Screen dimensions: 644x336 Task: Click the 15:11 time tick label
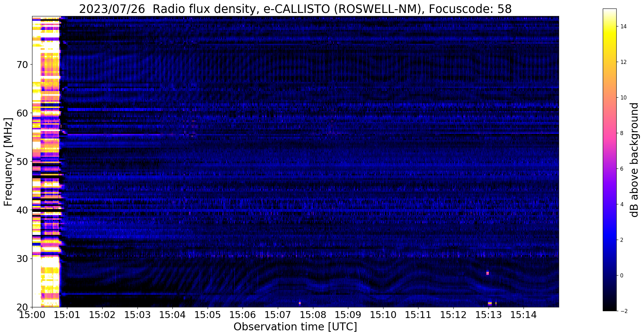pos(418,315)
